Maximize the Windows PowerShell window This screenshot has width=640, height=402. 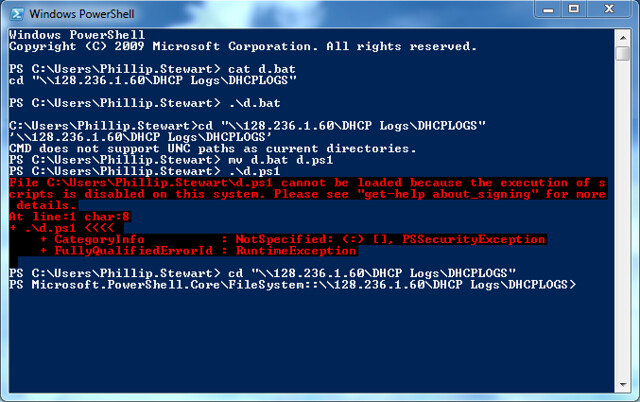coord(574,9)
